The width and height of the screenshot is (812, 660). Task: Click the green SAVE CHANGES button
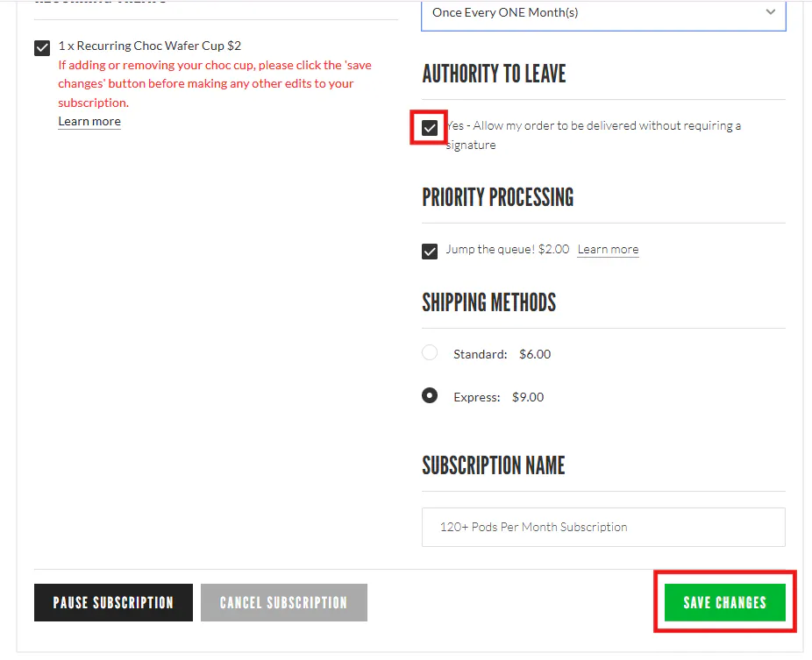[x=724, y=602]
